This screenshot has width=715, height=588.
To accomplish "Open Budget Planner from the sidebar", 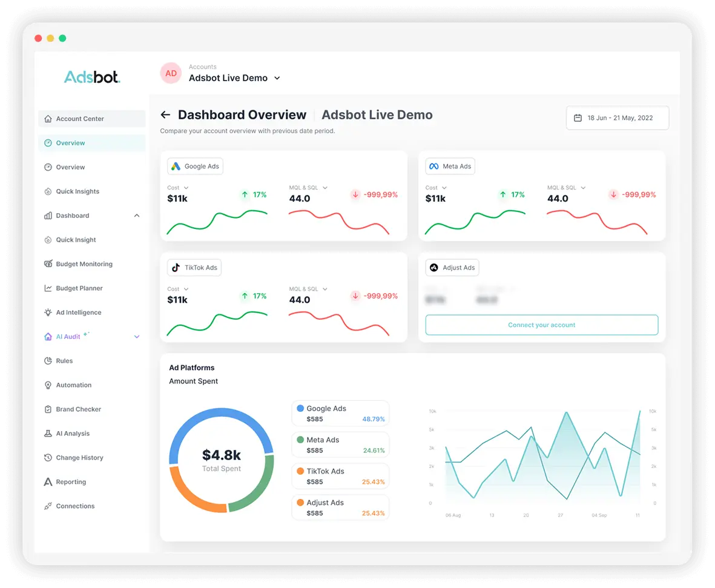I will click(79, 288).
